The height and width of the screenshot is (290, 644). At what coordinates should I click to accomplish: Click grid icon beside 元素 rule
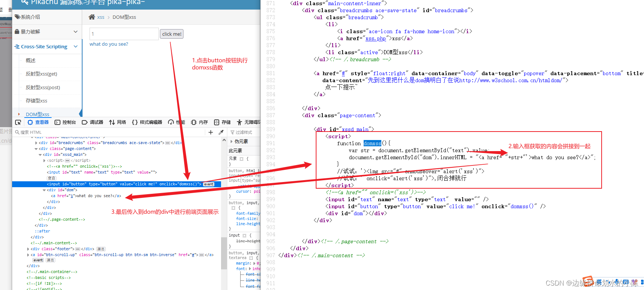pyautogui.click(x=242, y=159)
